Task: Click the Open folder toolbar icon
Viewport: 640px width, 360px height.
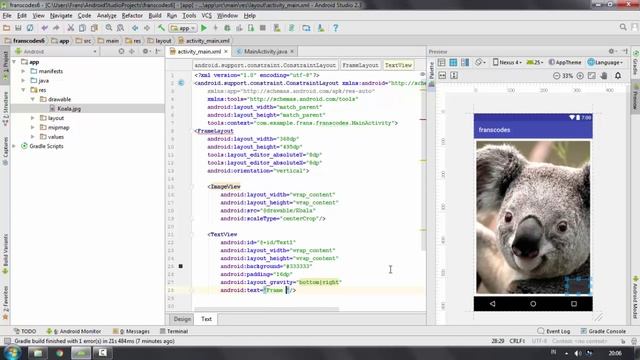Action: click(7, 28)
